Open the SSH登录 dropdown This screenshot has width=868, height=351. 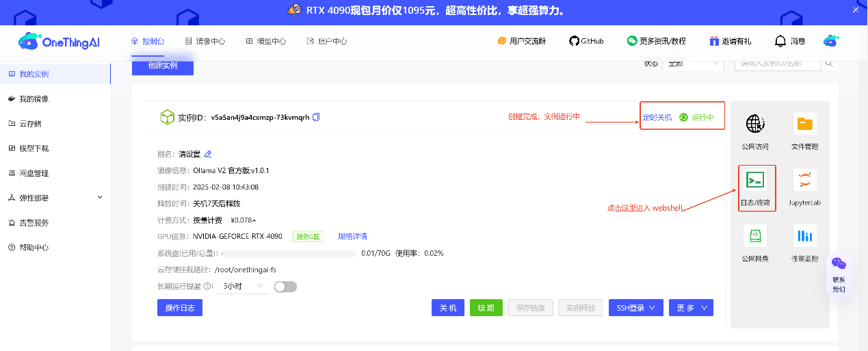point(635,308)
